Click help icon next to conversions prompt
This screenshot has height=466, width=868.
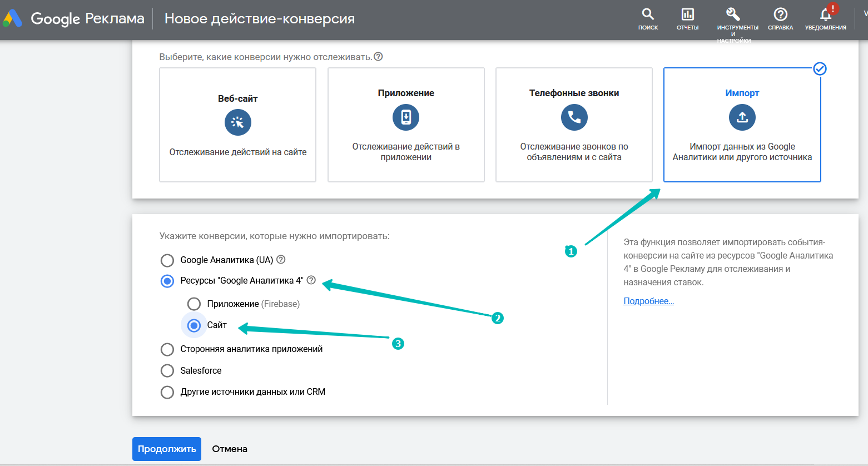pos(378,57)
